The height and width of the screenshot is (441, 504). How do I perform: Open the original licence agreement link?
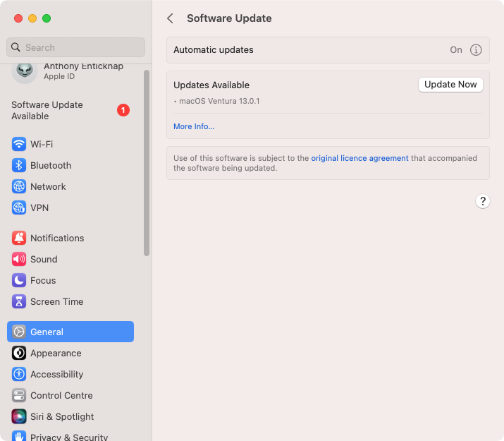359,158
